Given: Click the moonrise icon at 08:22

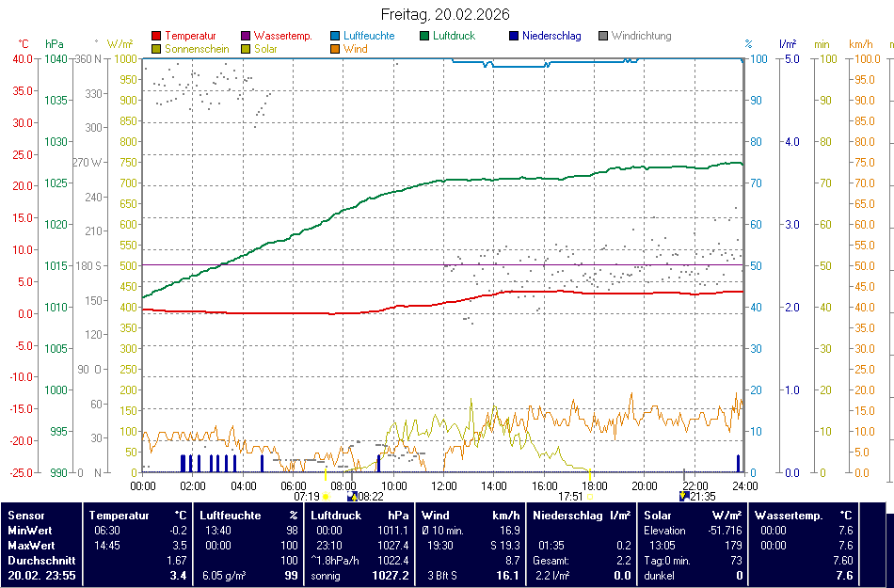Looking at the screenshot, I should point(351,496).
